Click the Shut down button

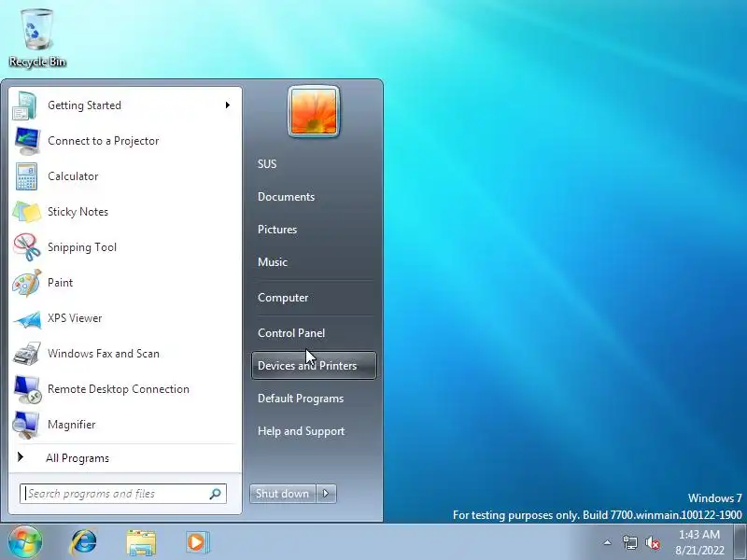tap(283, 494)
